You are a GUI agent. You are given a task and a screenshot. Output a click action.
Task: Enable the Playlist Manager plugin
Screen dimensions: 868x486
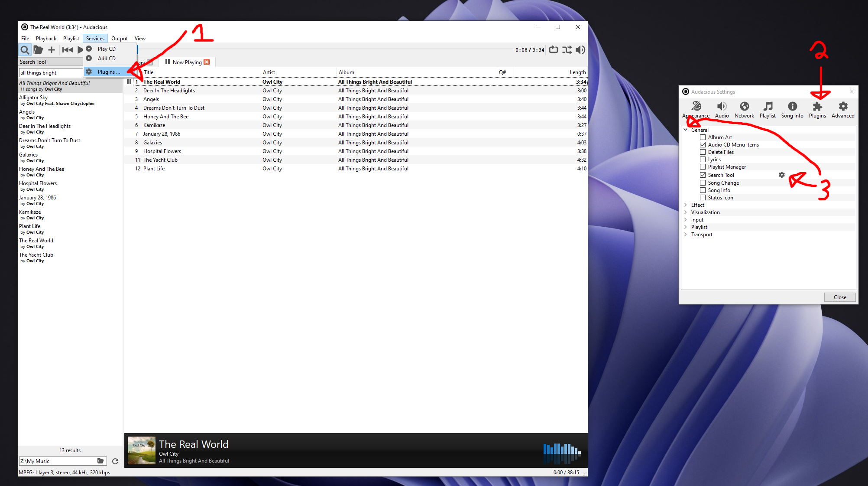703,167
